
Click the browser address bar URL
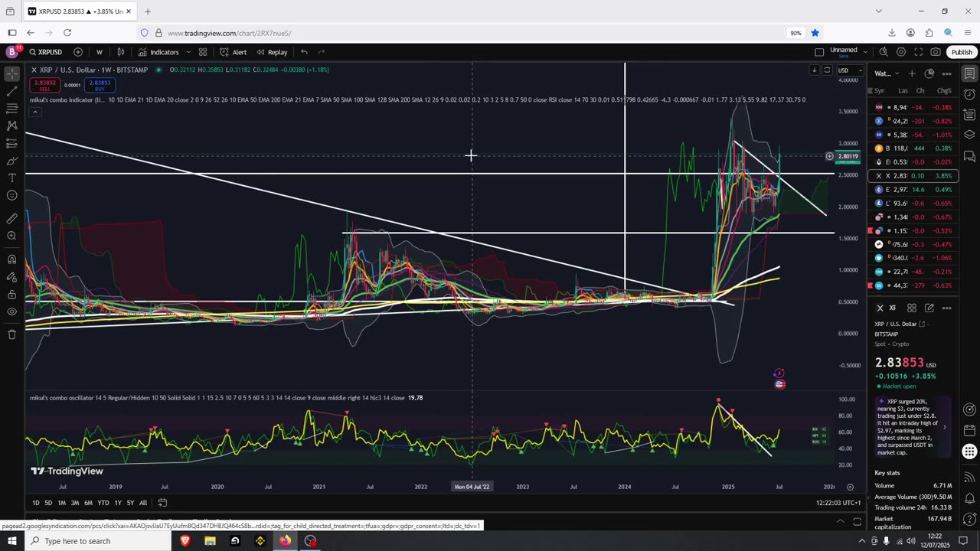(x=229, y=33)
